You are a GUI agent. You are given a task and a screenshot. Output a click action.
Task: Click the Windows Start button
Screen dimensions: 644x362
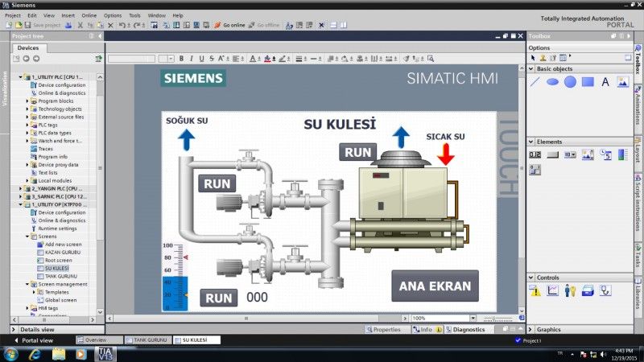tap(11, 354)
